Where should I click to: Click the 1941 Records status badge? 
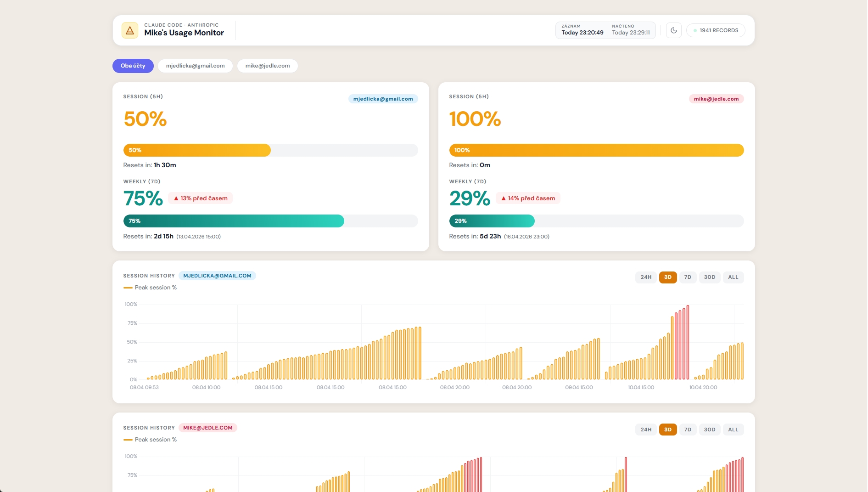click(x=716, y=30)
